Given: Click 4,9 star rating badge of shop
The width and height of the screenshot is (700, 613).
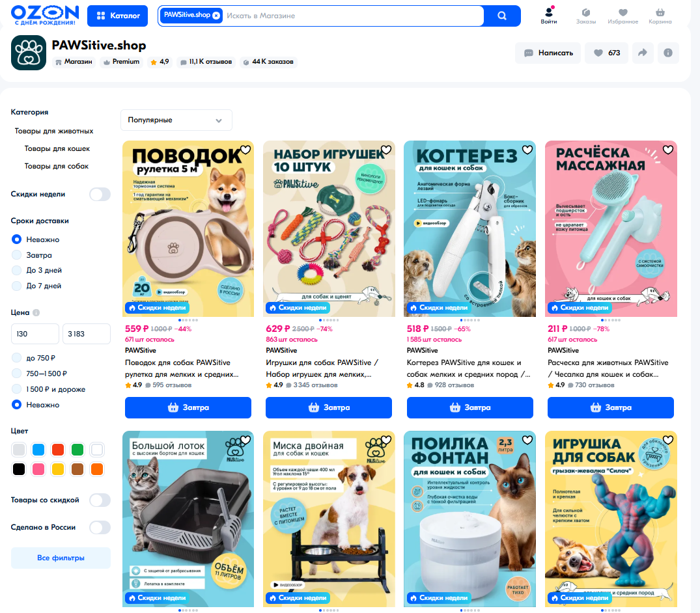Looking at the screenshot, I should [160, 62].
